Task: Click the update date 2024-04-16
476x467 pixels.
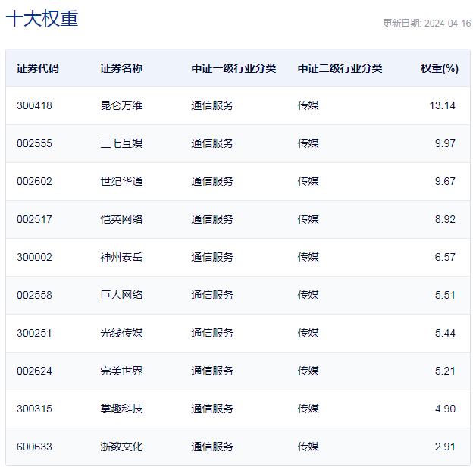Action: 447,24
